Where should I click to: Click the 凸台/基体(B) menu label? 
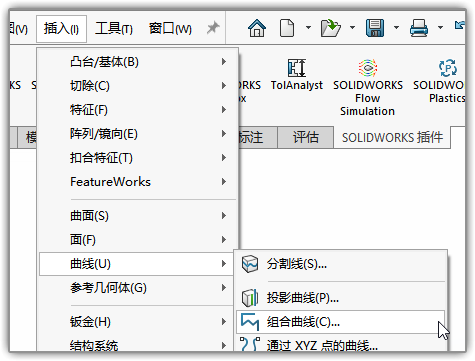(x=104, y=62)
